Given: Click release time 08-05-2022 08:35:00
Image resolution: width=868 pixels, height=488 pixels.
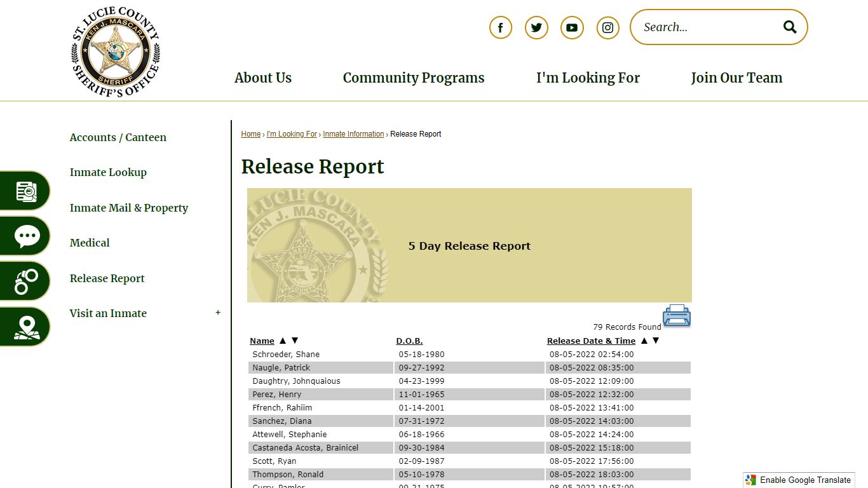Looking at the screenshot, I should (592, 368).
